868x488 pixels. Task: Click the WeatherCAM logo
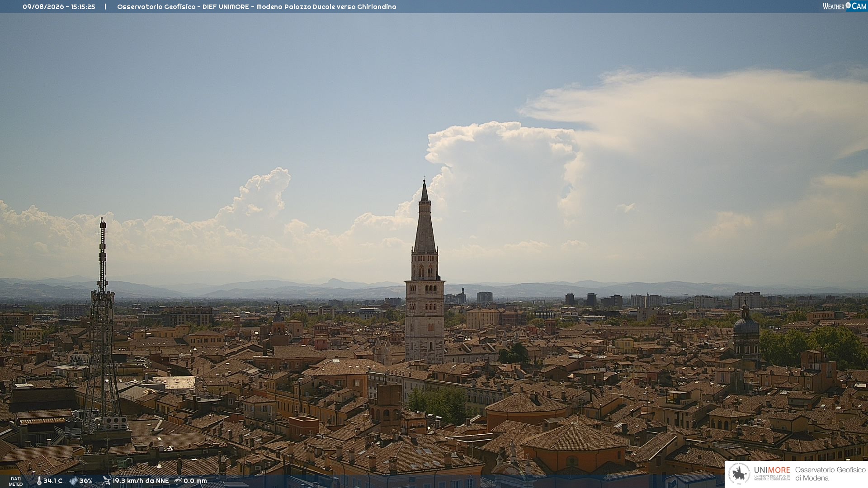click(844, 6)
